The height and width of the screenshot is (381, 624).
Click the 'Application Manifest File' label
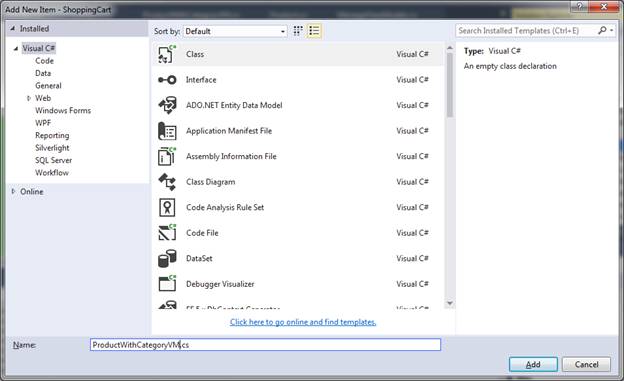click(x=229, y=131)
